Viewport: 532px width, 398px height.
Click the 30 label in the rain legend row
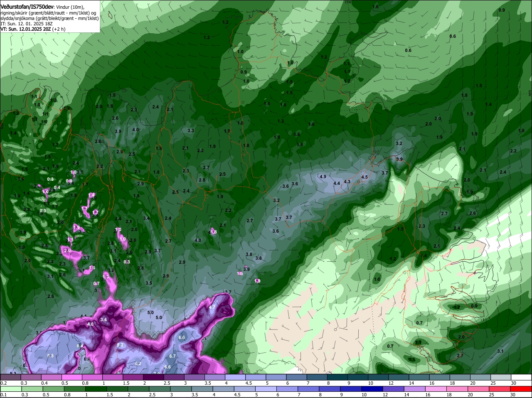[x=513, y=395]
